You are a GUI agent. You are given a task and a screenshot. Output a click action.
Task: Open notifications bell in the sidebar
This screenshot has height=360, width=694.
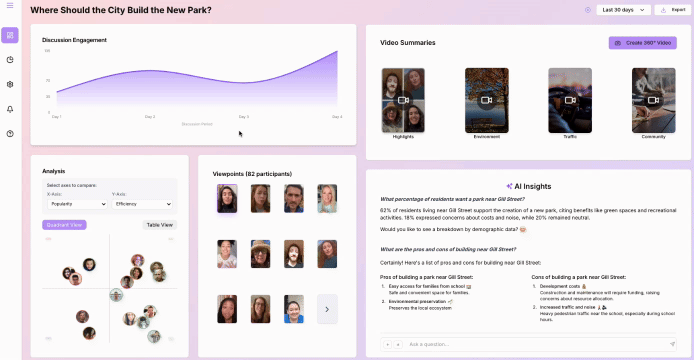[10, 109]
